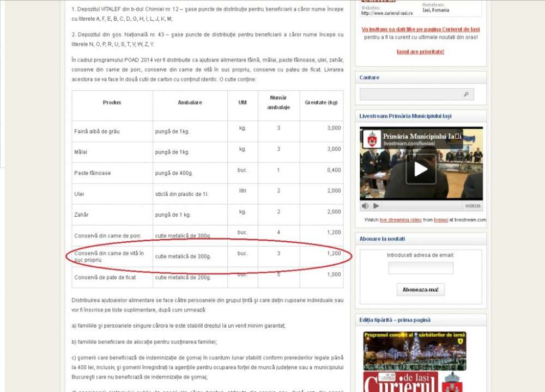The height and width of the screenshot is (392, 545).
Task: Open 'Iasul are prioritate!' link
Action: pyautogui.click(x=421, y=52)
